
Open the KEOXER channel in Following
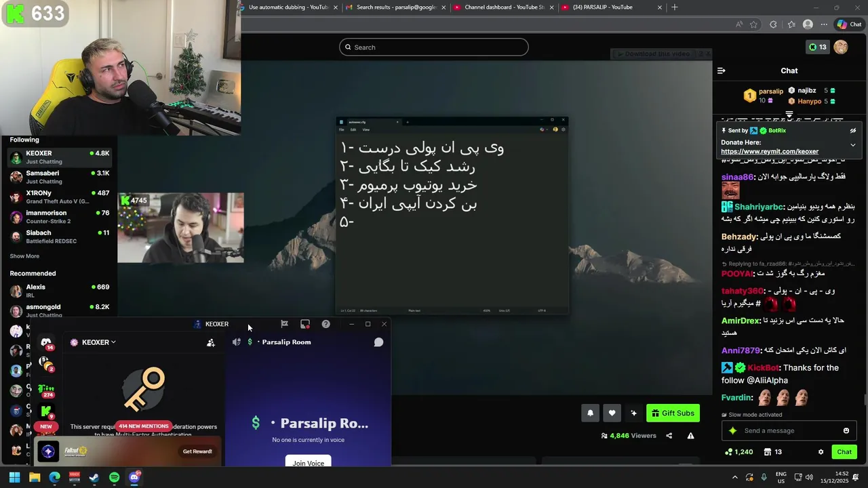point(60,157)
